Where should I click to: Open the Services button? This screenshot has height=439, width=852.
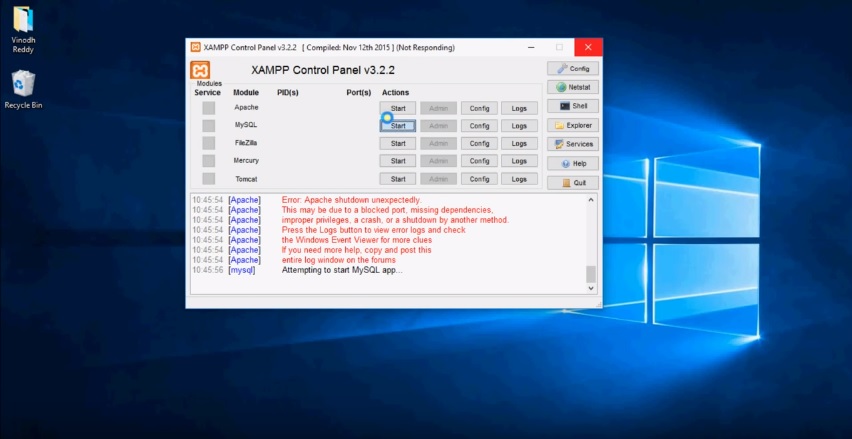coord(573,144)
